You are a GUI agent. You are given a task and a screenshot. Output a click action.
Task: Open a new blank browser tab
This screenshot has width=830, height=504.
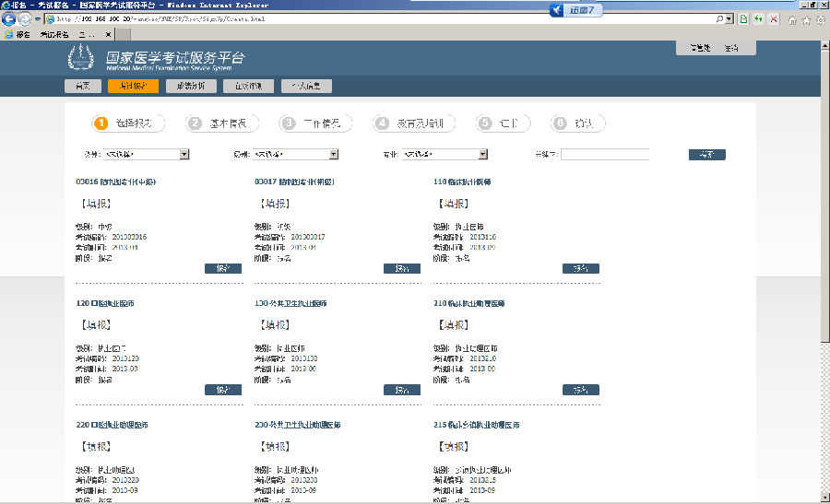click(x=123, y=34)
